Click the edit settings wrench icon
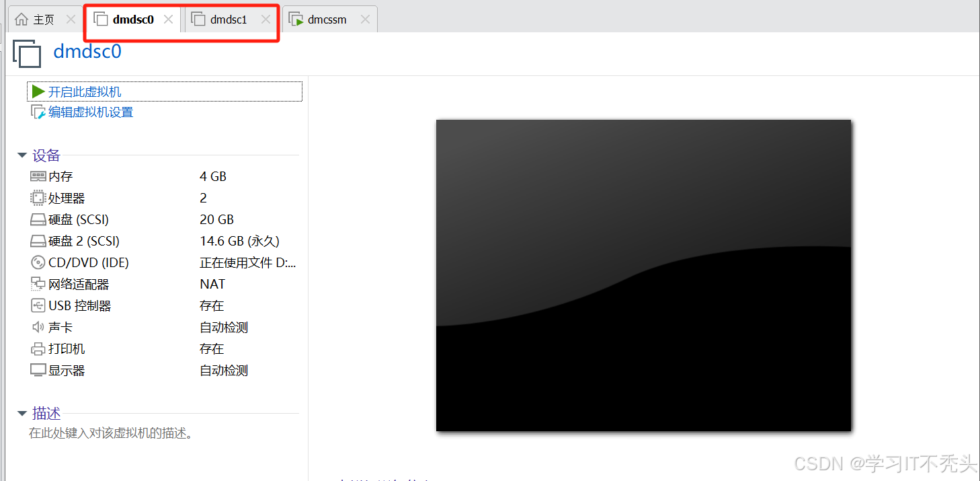This screenshot has height=481, width=980. pyautogui.click(x=38, y=112)
